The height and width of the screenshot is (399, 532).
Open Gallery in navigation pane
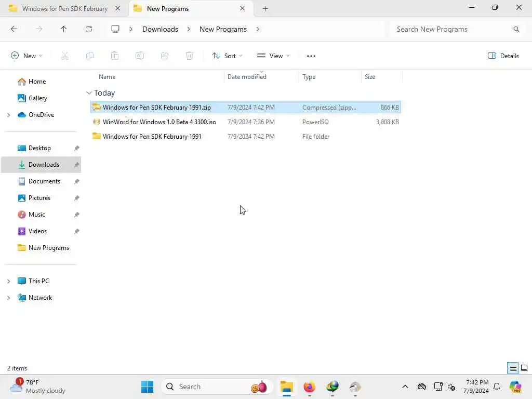(37, 98)
